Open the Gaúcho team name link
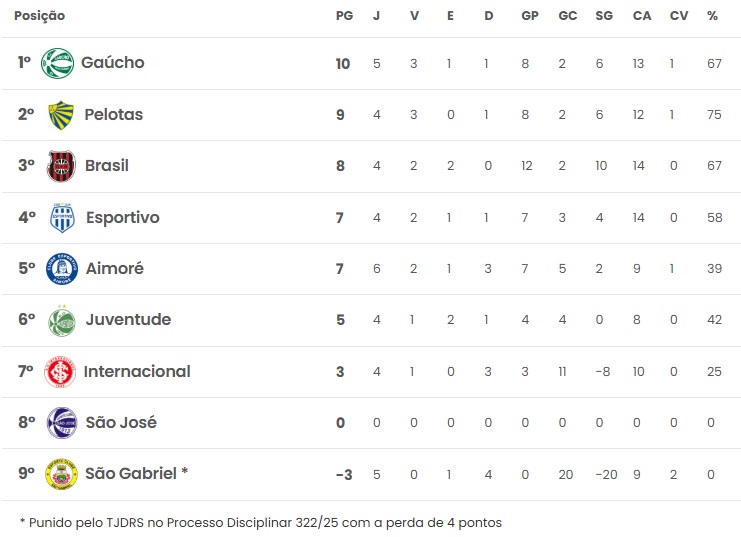This screenshot has height=537, width=741. point(112,63)
